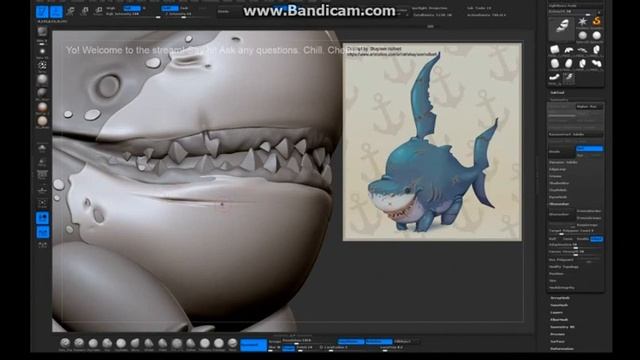Open the shark concept reference image
This screenshot has width=640, height=360.
tap(432, 142)
